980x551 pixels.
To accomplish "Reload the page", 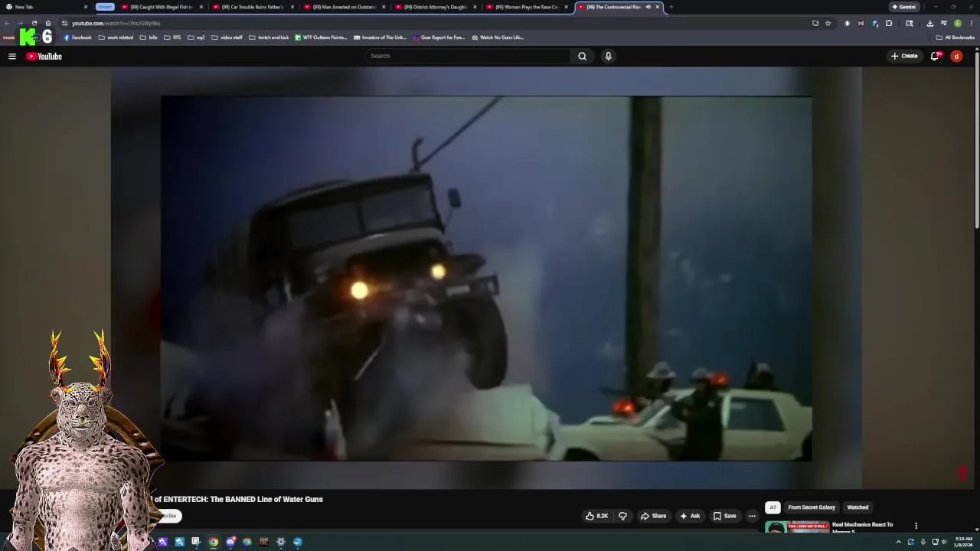I will [34, 23].
